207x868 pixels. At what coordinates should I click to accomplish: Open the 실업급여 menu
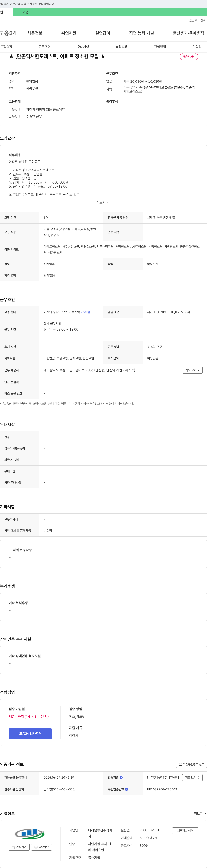click(102, 33)
